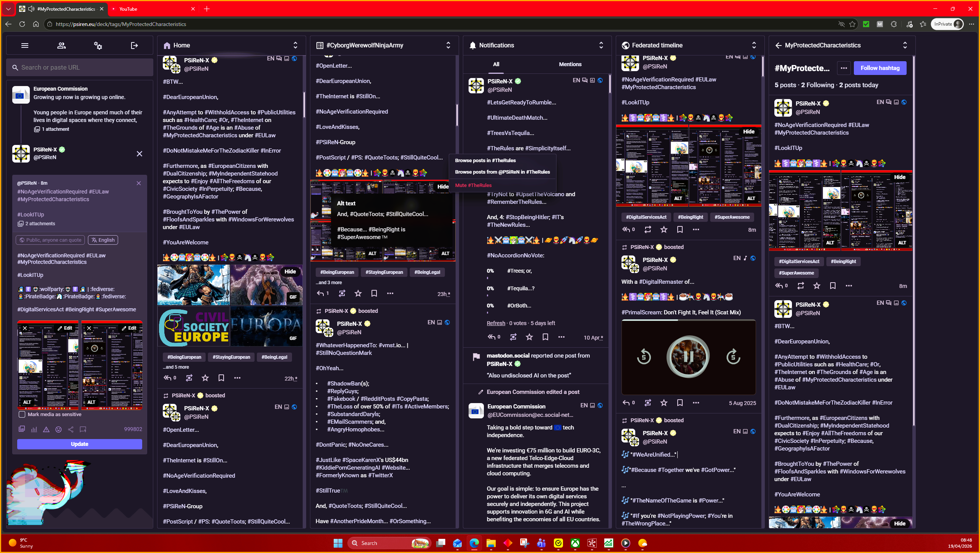
Task: Click the logout icon in the compose column
Action: 134,46
